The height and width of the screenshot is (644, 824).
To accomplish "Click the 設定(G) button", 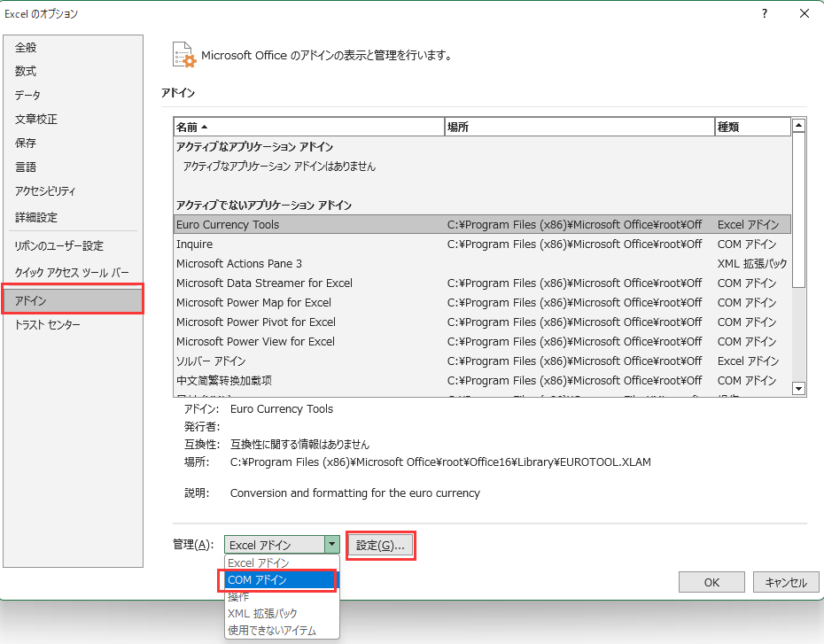I will 380,544.
